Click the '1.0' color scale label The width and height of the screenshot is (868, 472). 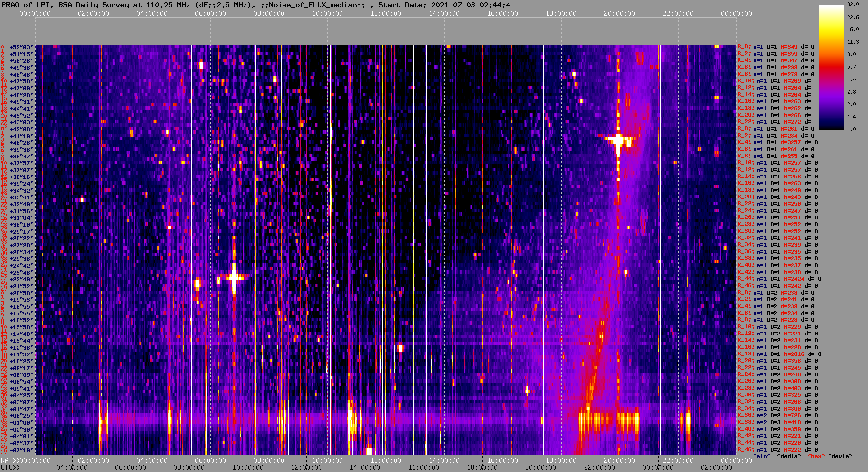pos(851,129)
